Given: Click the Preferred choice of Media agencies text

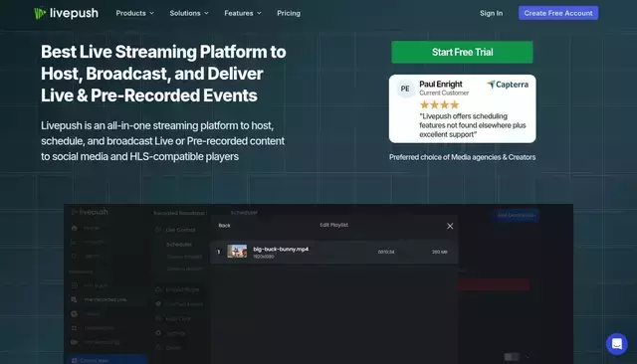Looking at the screenshot, I should pyautogui.click(x=462, y=157).
